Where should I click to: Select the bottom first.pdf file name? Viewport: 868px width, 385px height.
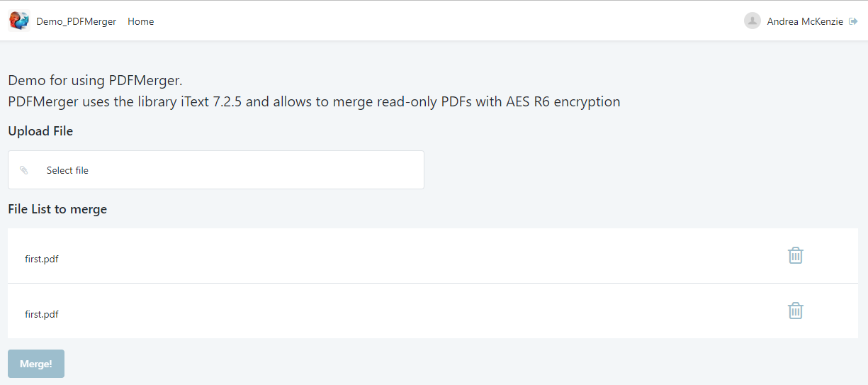pos(42,314)
